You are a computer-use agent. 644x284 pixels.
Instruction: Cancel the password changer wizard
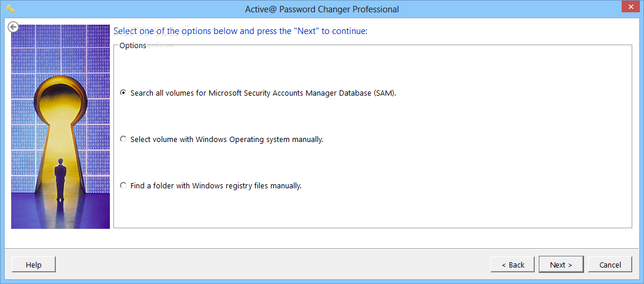pyautogui.click(x=611, y=265)
